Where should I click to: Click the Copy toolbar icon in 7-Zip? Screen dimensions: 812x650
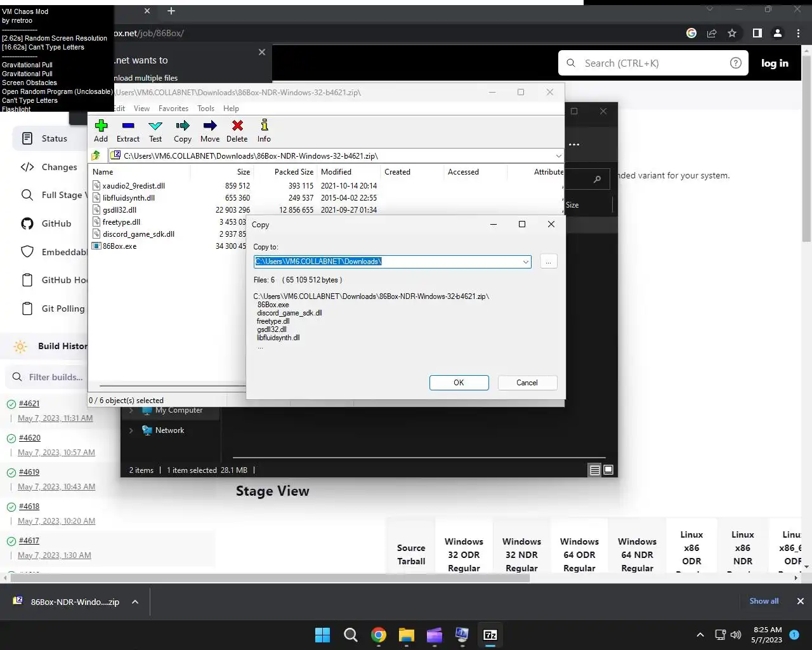point(183,126)
